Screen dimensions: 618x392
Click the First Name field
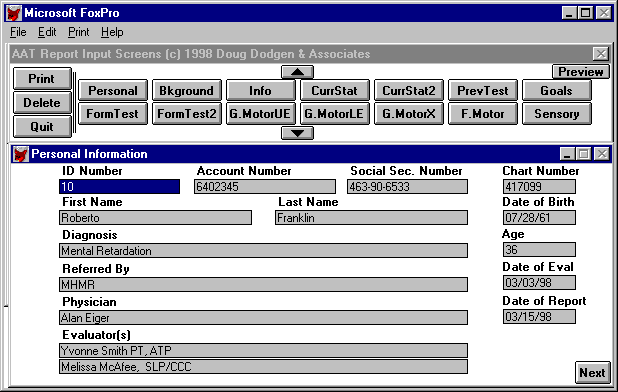click(x=155, y=217)
